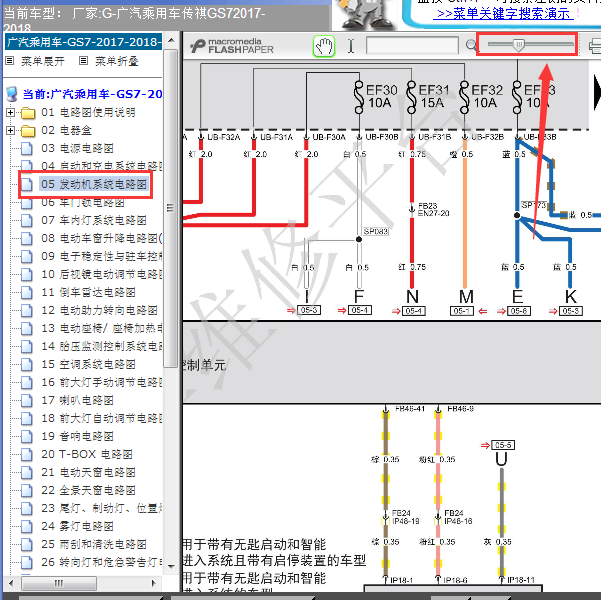Open the 菜单关键字搜索演示 link
601x600 pixels.
tap(503, 13)
